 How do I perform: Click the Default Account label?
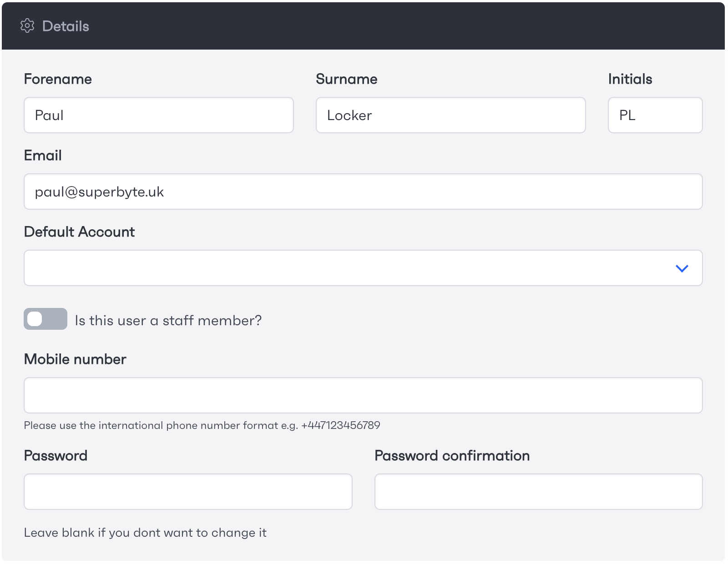click(80, 232)
